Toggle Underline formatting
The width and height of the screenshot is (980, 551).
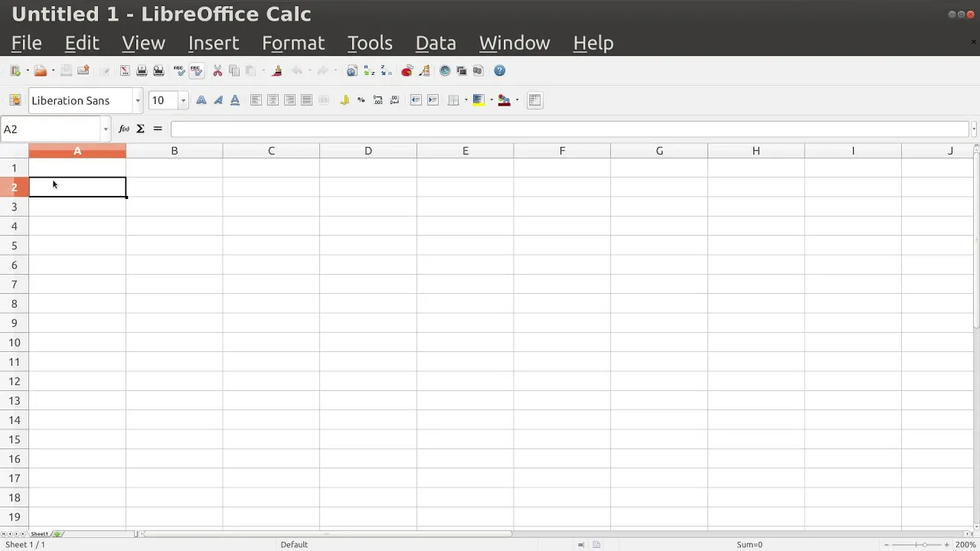(235, 100)
